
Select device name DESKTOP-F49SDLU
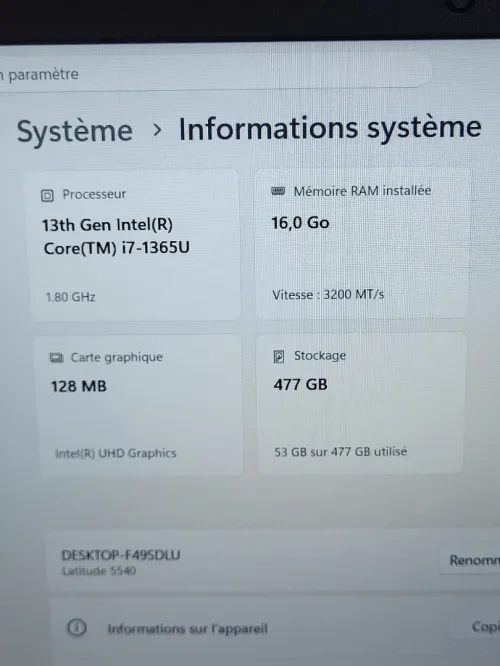[x=121, y=555]
